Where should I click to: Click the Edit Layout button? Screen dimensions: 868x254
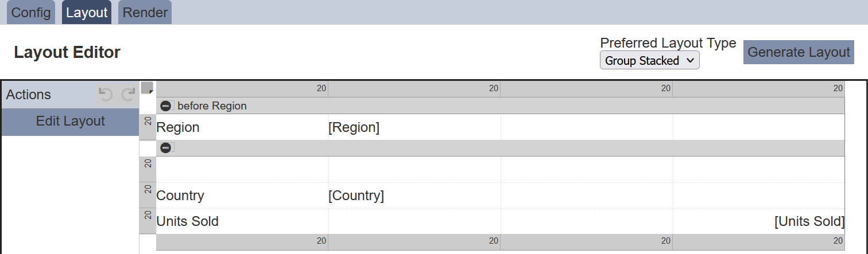70,122
